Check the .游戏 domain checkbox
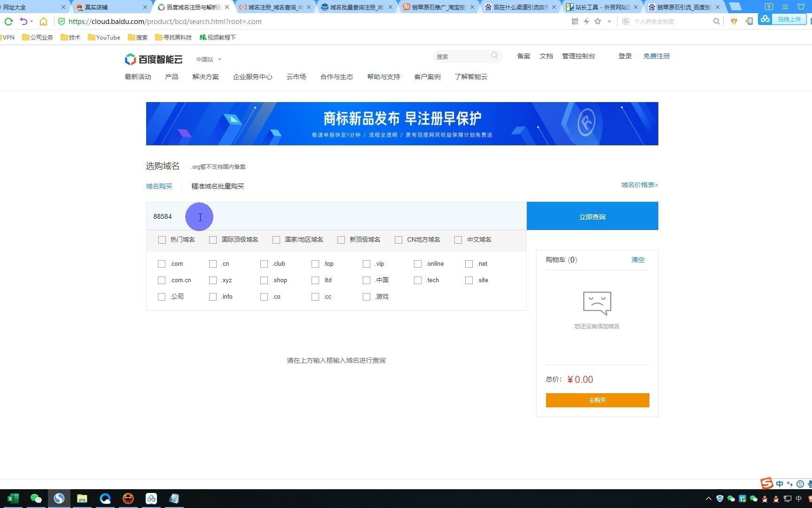Screen dimensions: 812x508 [x=367, y=297]
